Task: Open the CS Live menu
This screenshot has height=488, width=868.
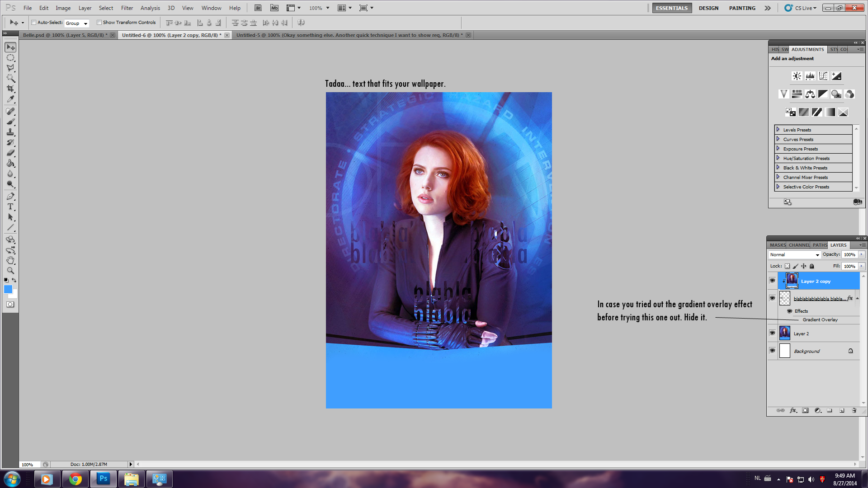Action: [801, 8]
